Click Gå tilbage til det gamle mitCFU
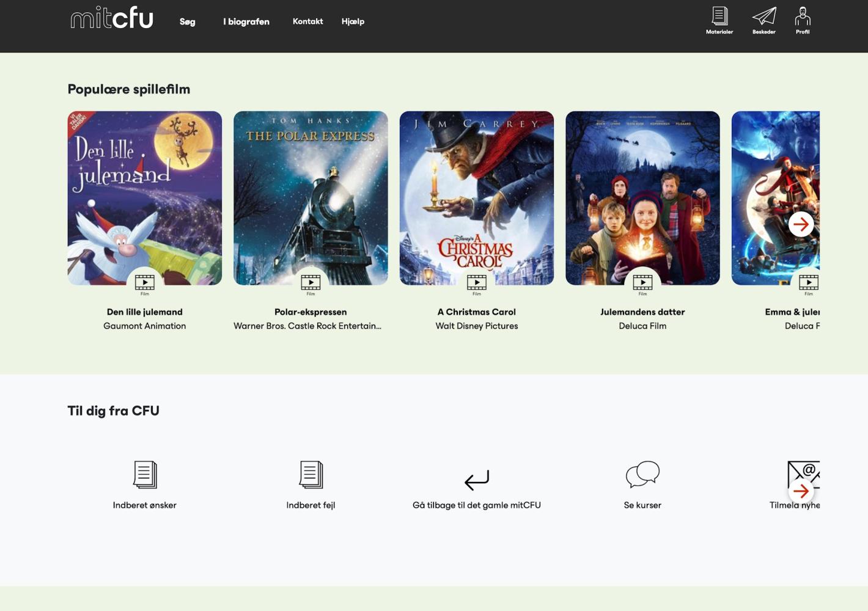Image resolution: width=868 pixels, height=611 pixels. pyautogui.click(x=477, y=505)
